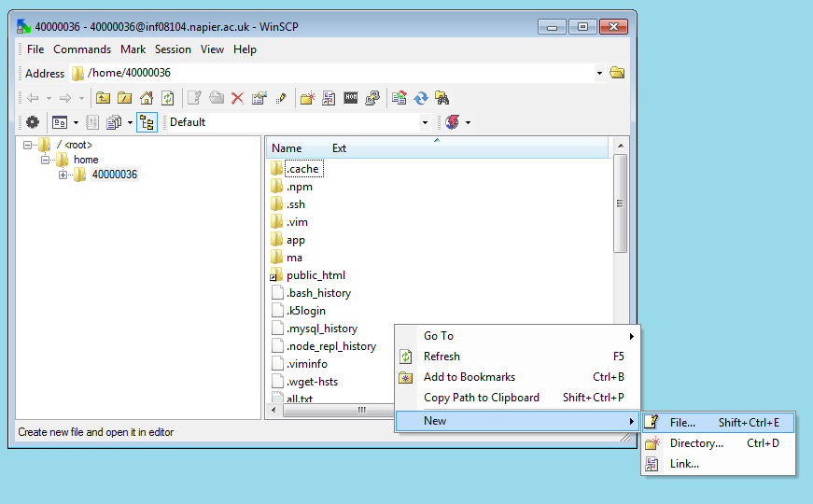Open the File menu
The image size is (813, 504).
click(x=35, y=49)
